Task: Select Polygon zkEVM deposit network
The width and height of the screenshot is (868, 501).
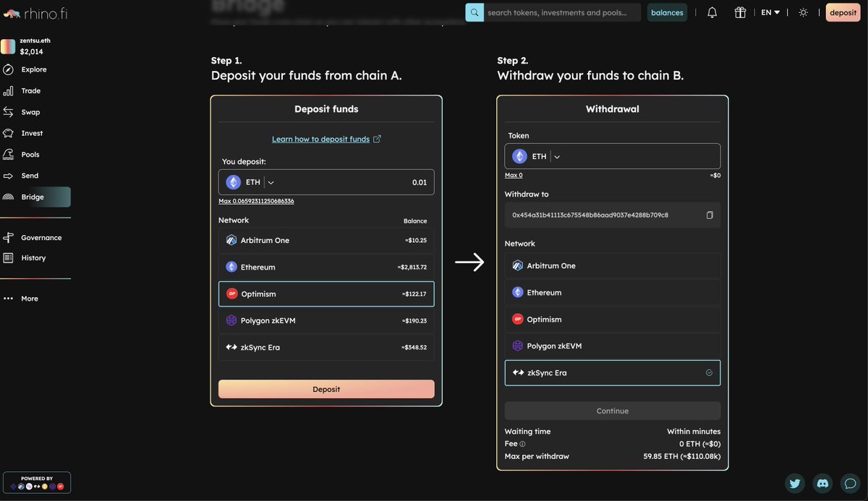Action: [x=326, y=320]
